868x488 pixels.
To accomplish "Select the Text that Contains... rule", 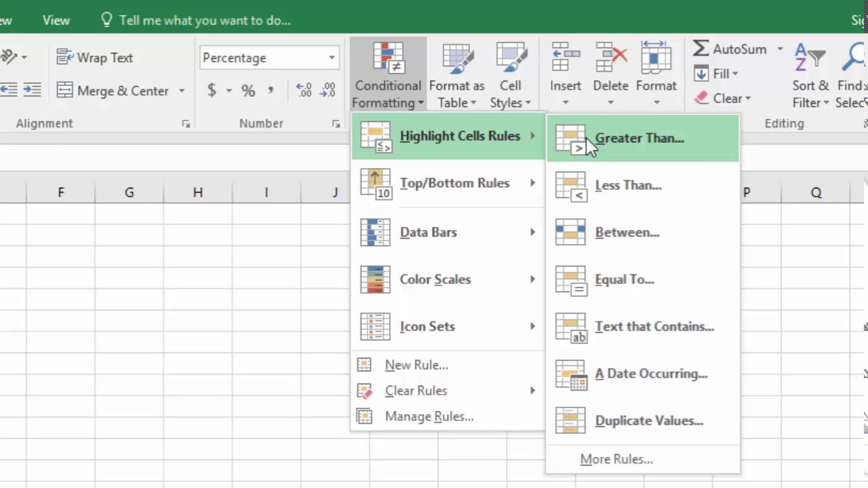I will pos(643,327).
